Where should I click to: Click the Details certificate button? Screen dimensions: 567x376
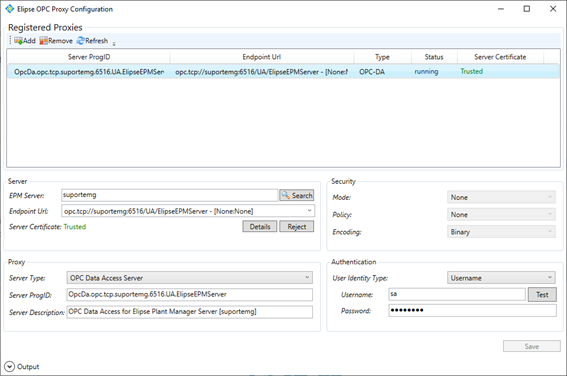[260, 227]
